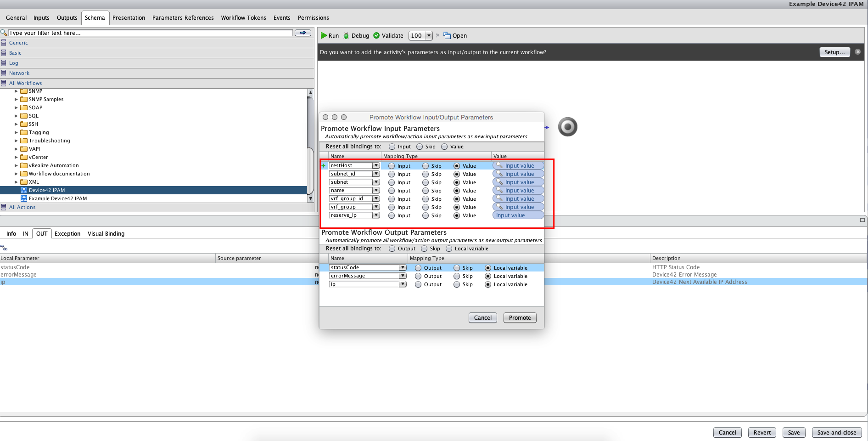The image size is (868, 441).
Task: Click the search magnifier icon in filter
Action: pos(4,33)
